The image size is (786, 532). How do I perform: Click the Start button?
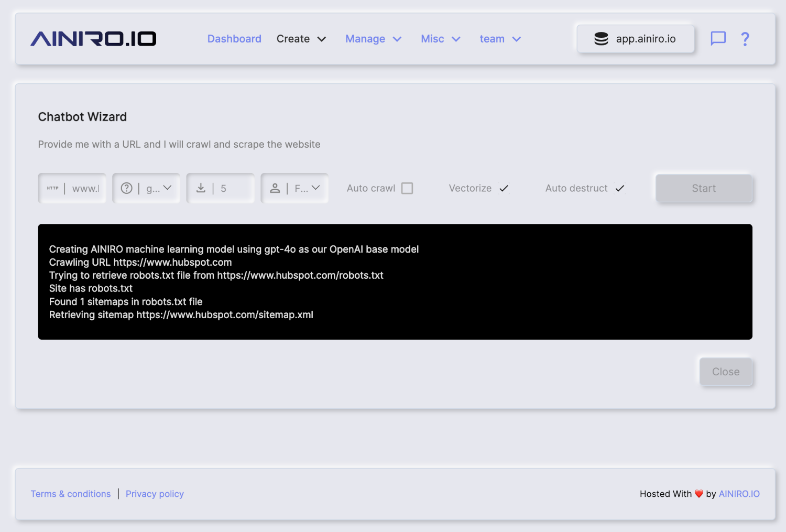pos(704,188)
